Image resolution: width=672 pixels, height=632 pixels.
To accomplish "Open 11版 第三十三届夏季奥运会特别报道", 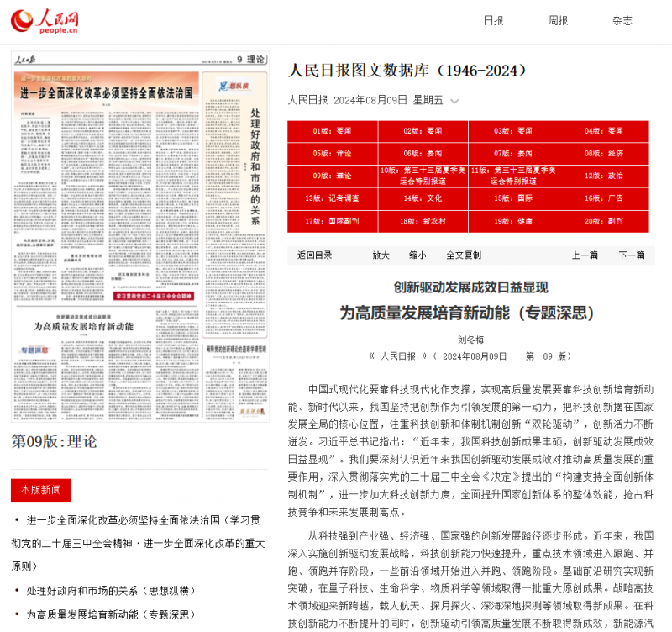I will click(513, 176).
